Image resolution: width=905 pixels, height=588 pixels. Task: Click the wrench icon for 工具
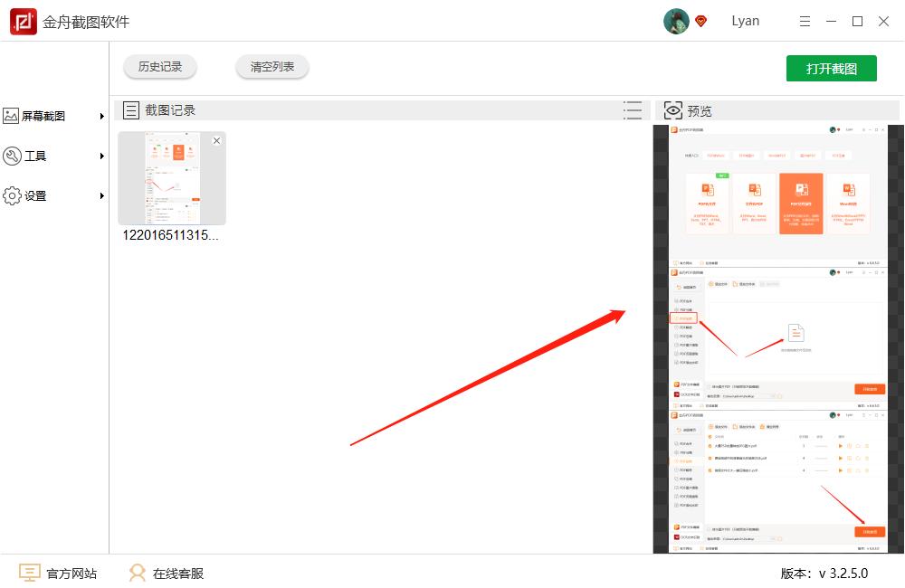point(12,156)
